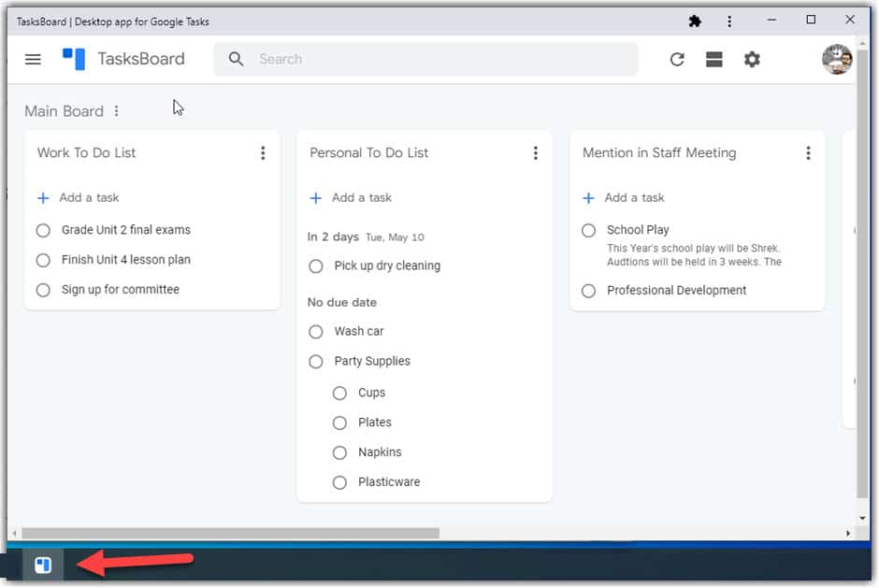This screenshot has height=588, width=879.
Task: Open the title bar three-dot menu
Action: (729, 22)
